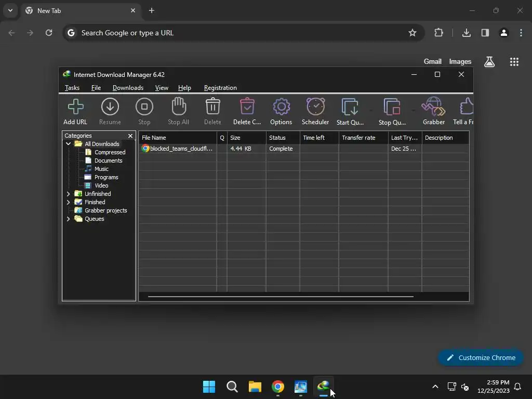The image size is (532, 399).
Task: Close the Categories panel
Action: coord(130,136)
